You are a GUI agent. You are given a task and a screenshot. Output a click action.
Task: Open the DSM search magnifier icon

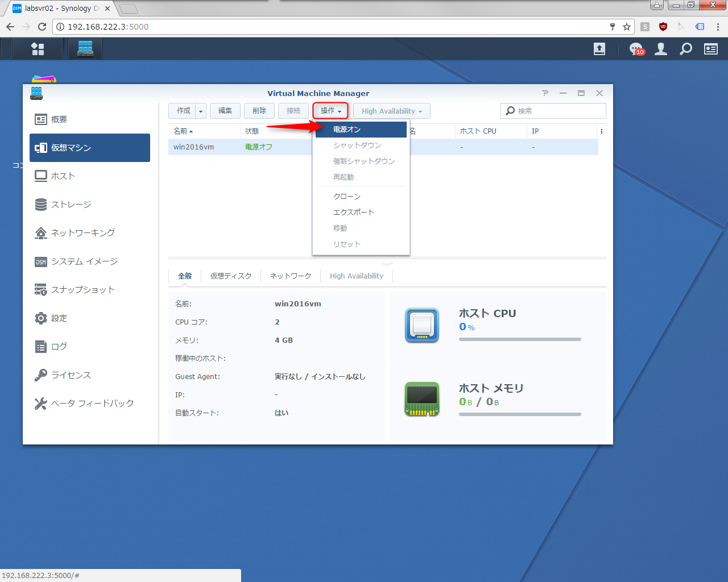686,49
